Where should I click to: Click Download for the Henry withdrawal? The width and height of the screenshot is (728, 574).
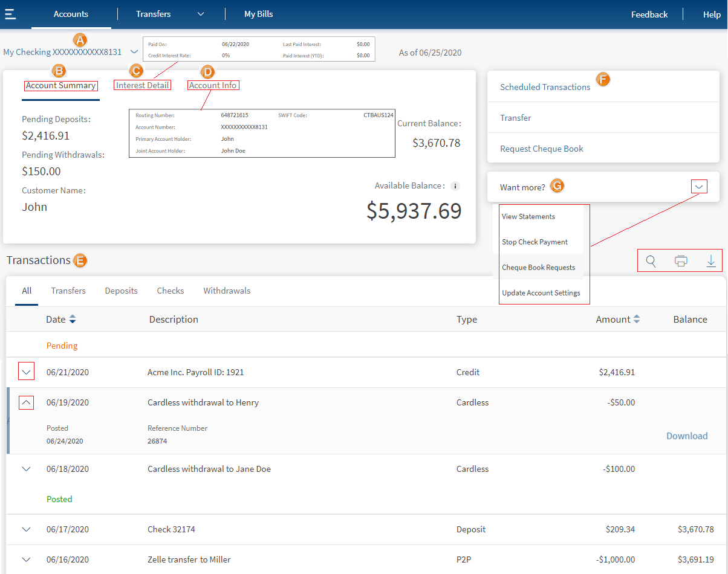[x=686, y=436]
